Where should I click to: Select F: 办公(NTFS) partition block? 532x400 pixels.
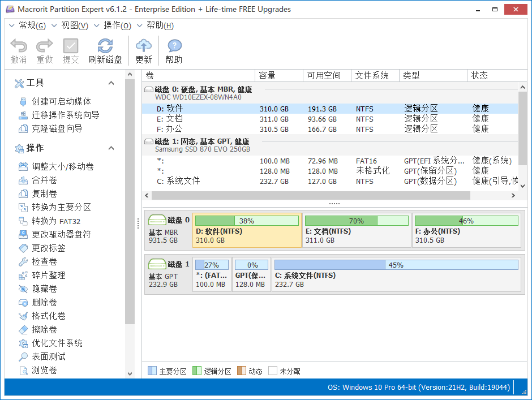pyautogui.click(x=466, y=230)
